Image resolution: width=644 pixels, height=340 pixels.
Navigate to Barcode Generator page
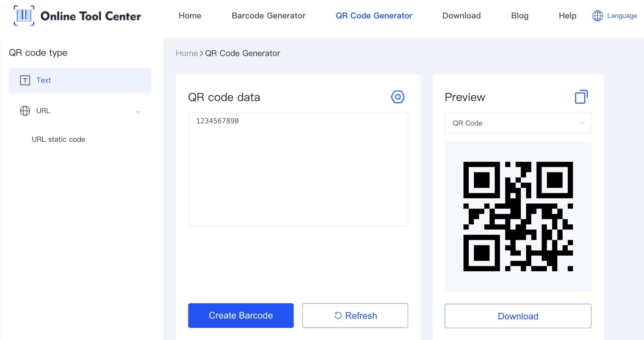269,16
